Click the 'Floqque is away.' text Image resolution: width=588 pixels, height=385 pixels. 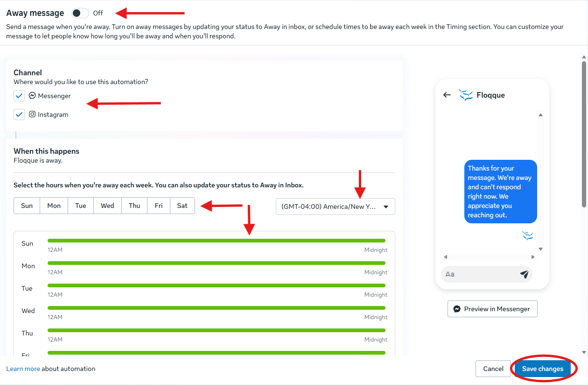[x=38, y=160]
